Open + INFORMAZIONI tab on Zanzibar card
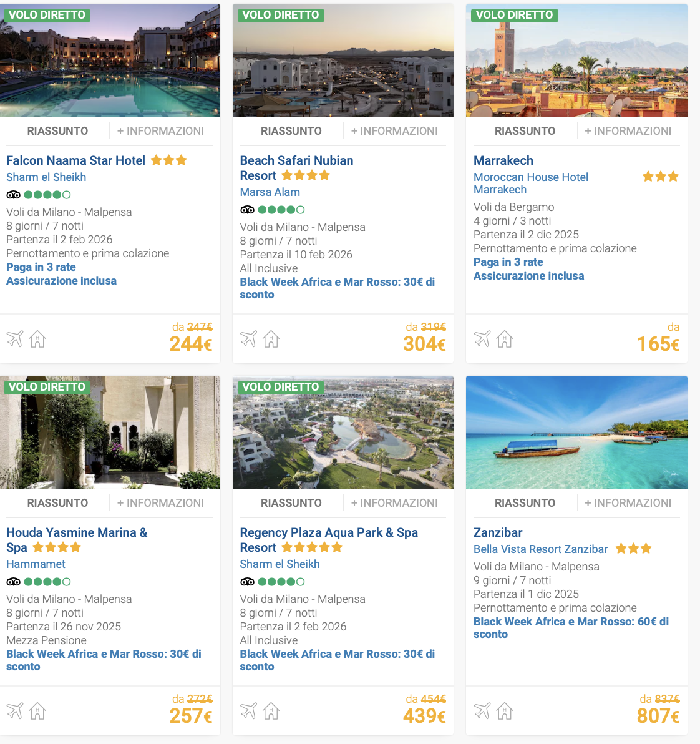Viewport: 700px width, 744px height. pyautogui.click(x=628, y=502)
